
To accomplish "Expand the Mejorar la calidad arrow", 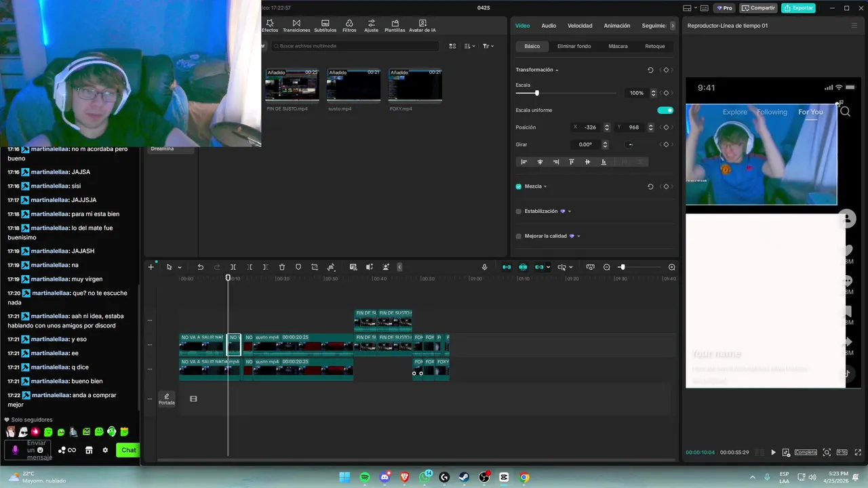I will (578, 237).
